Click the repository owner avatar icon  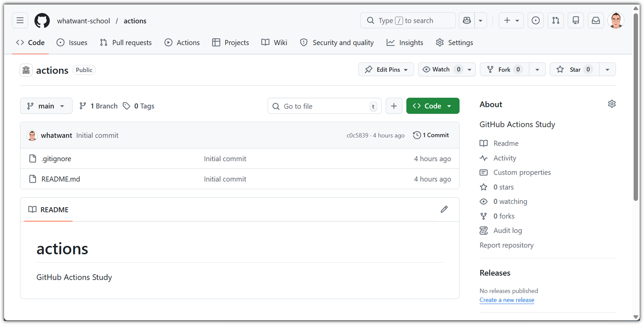(x=26, y=70)
